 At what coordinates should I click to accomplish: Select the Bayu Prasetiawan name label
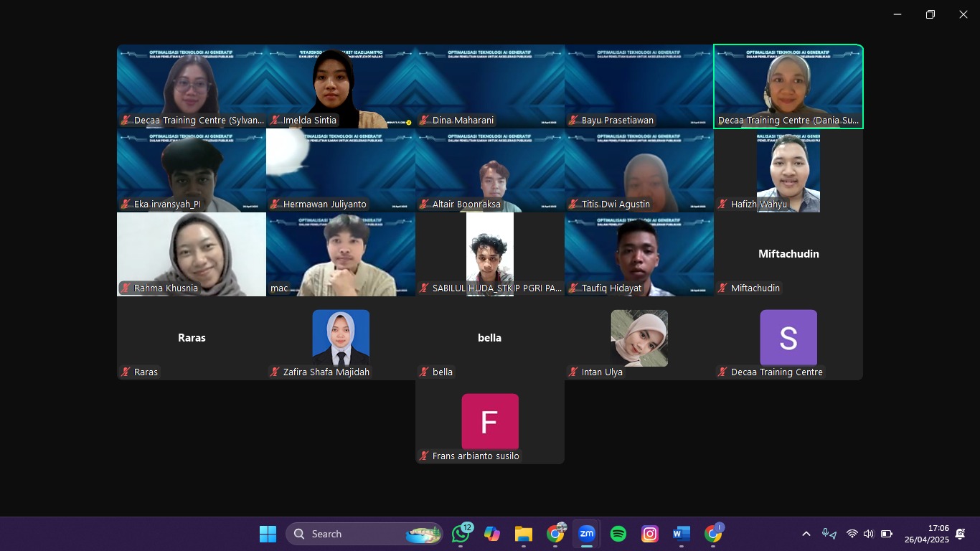[x=617, y=121]
